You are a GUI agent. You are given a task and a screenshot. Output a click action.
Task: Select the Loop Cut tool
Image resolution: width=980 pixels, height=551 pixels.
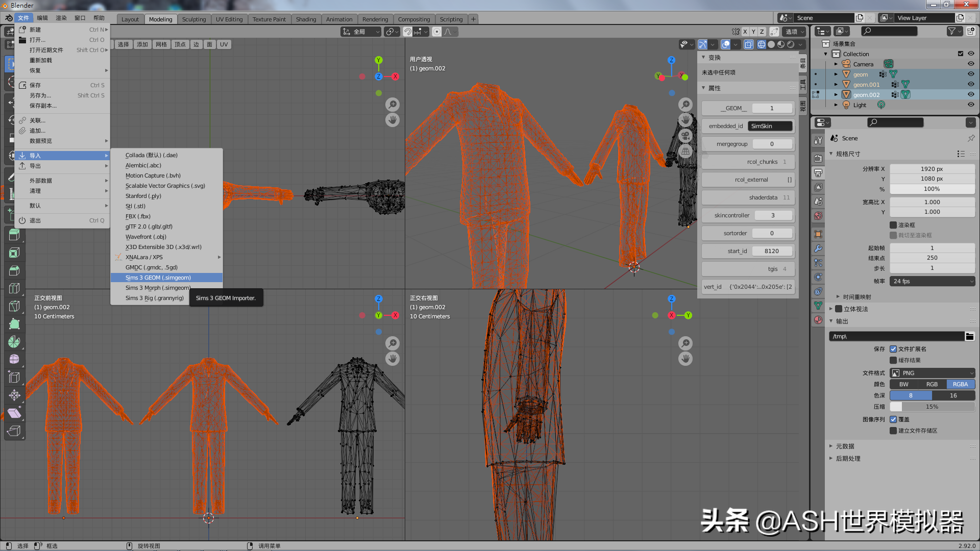point(14,288)
